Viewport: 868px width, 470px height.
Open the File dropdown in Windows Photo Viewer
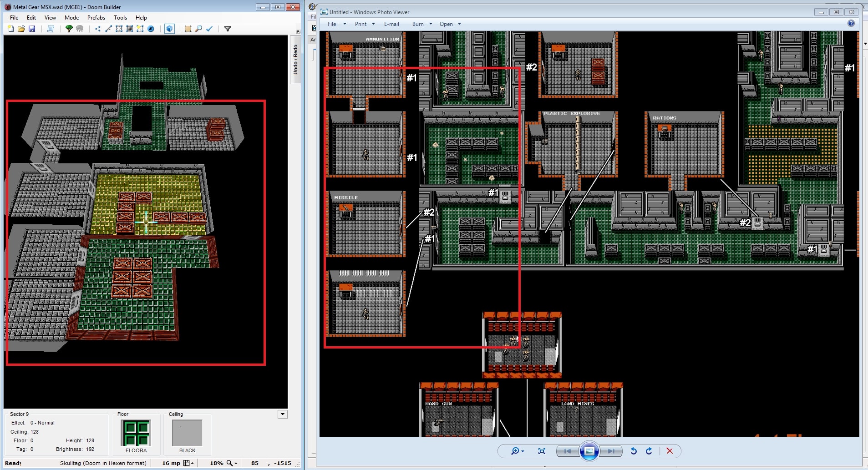point(337,24)
